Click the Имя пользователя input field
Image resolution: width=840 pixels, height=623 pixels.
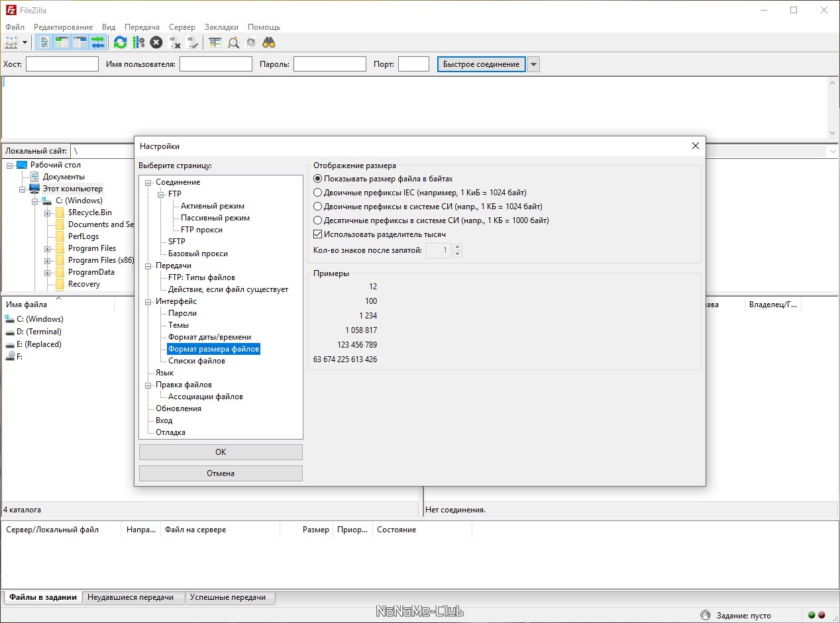click(216, 64)
